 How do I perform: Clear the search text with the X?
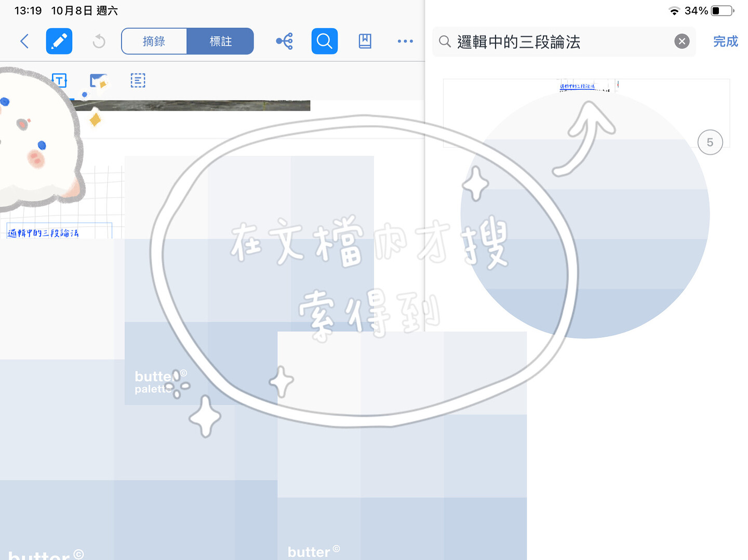(x=682, y=42)
